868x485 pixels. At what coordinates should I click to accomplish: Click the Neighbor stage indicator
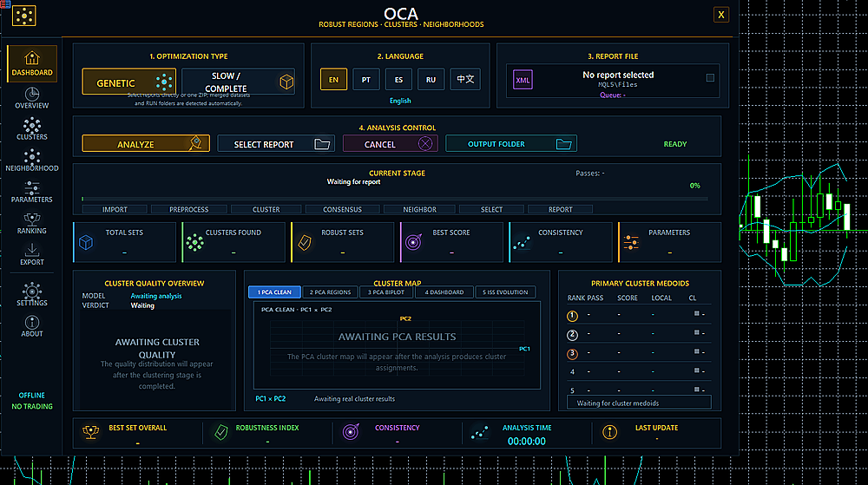(x=419, y=210)
